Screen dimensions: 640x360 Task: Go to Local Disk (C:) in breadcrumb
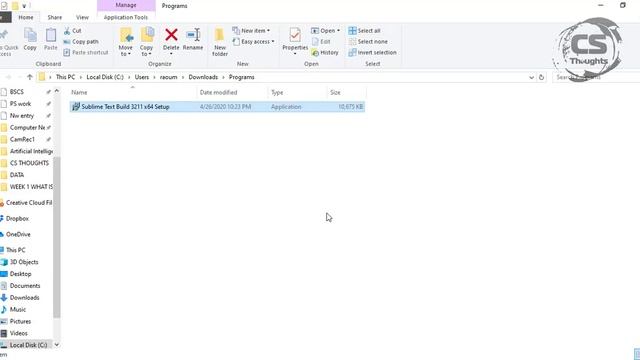[x=105, y=77]
